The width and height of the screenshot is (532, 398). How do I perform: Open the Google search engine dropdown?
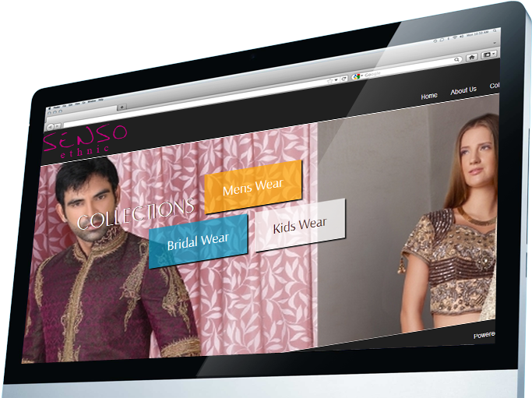coord(357,76)
